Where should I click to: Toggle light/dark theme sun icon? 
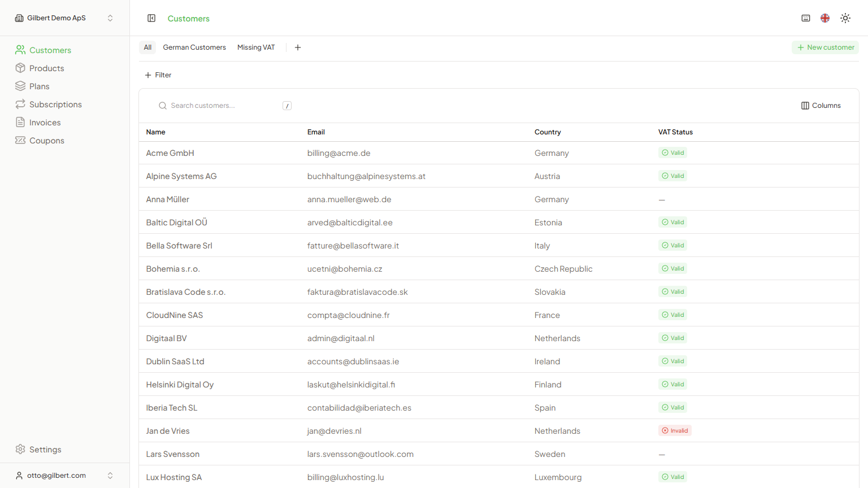[x=845, y=18]
